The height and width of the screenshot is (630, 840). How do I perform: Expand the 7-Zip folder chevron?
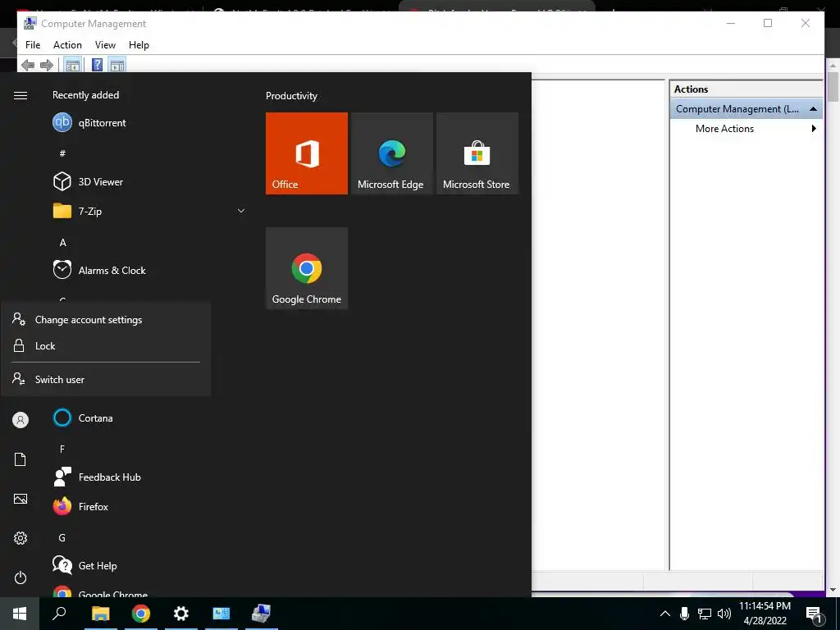click(241, 211)
